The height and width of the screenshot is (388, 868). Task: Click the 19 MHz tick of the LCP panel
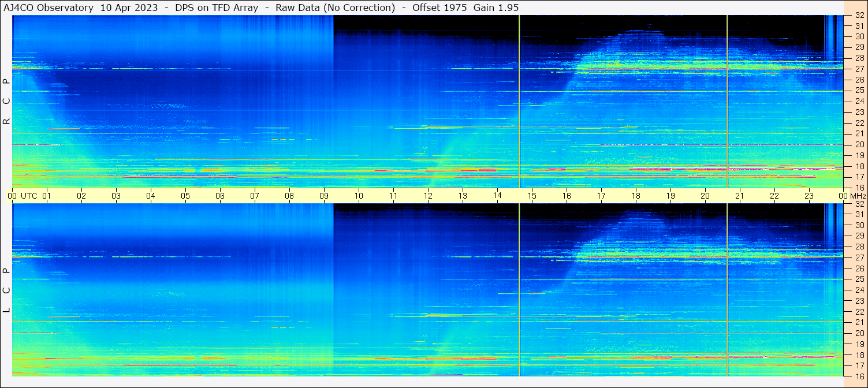[x=859, y=344]
